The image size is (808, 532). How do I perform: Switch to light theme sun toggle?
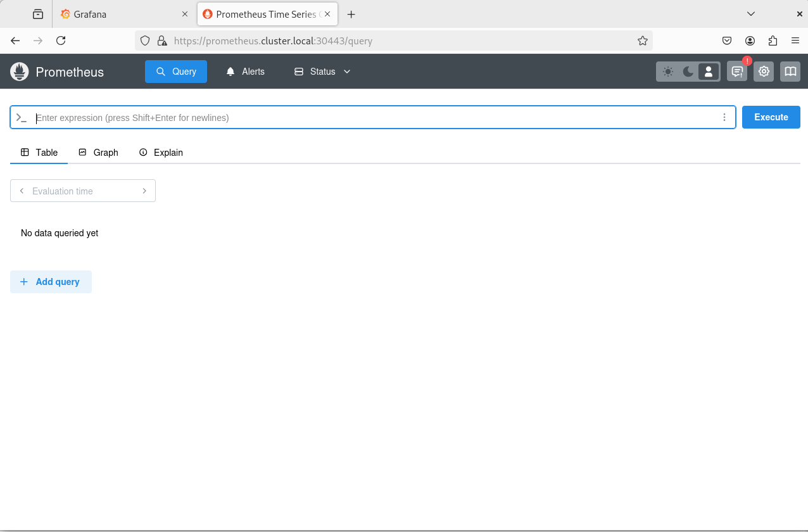point(668,72)
